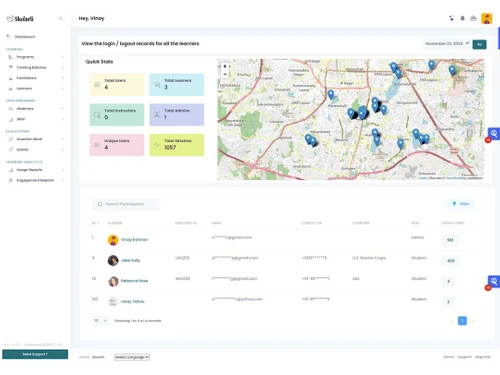
Task: Open notifications bell icon
Action: click(x=463, y=18)
